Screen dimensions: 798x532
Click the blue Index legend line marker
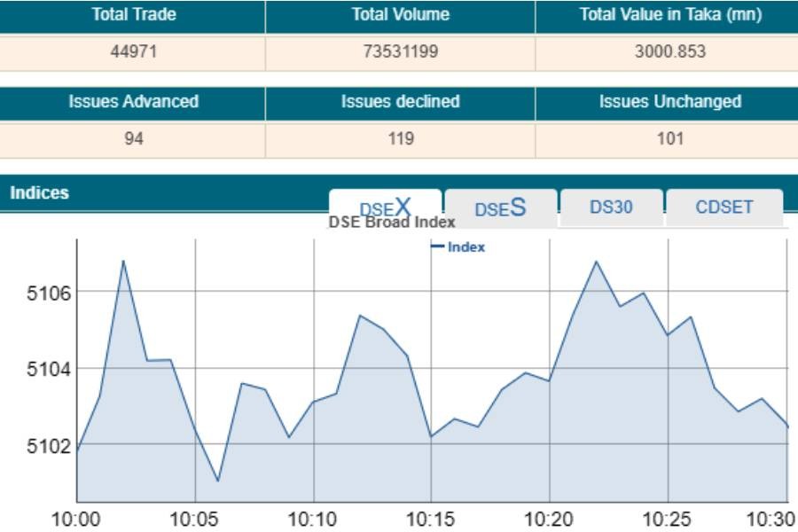pos(438,247)
